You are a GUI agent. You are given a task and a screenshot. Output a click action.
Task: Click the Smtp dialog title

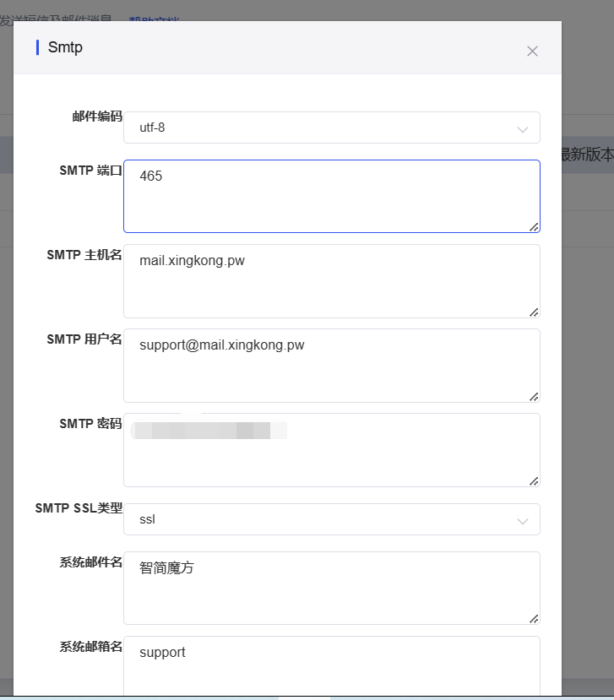tap(65, 47)
